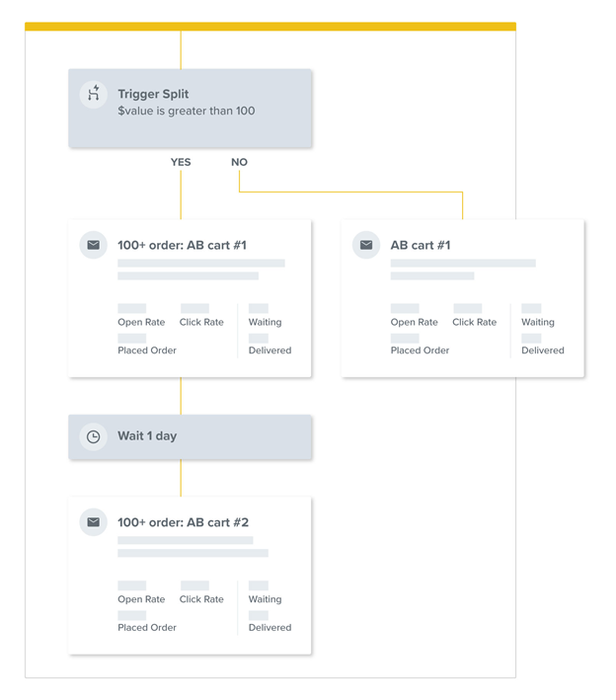Screen dimensions: 616x700
Task: Click Click Rate on the AB cart #1 card
Action: pyautogui.click(x=474, y=322)
